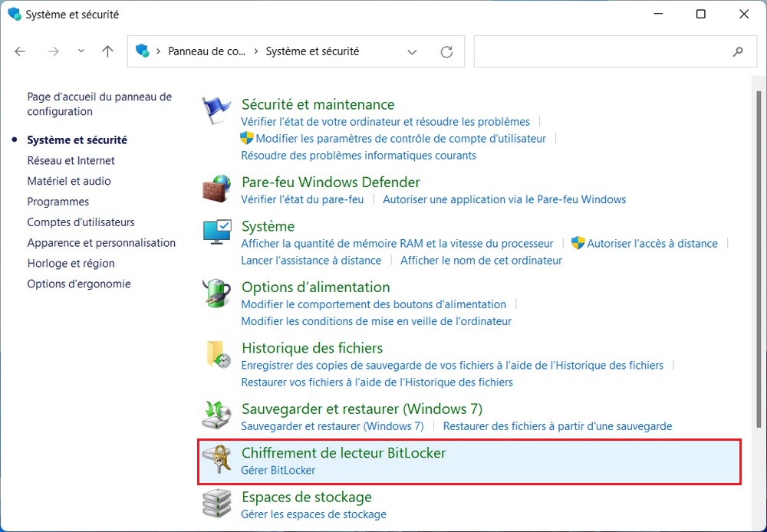Click the vertical scrollbar thumb

tap(759, 258)
